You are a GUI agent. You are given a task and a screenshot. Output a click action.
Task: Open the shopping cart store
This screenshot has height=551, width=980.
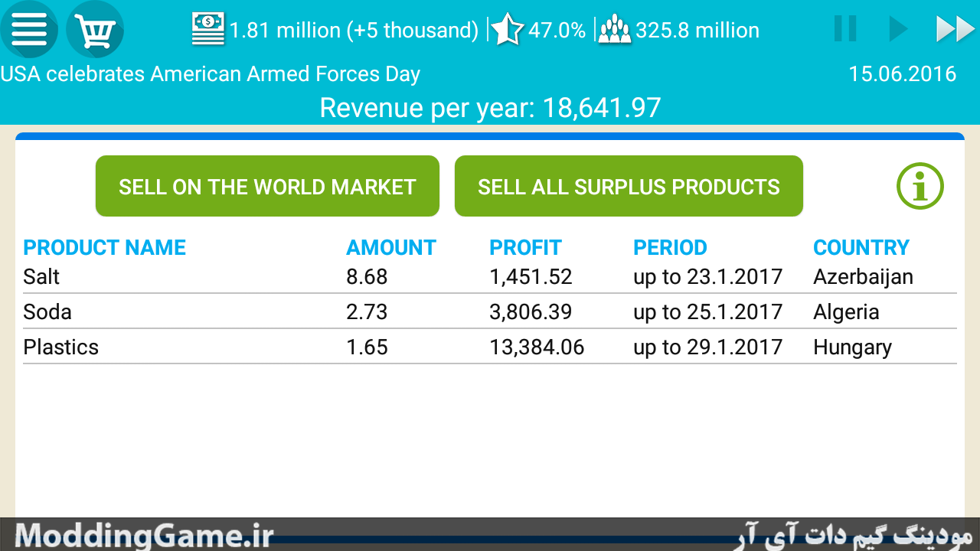click(95, 30)
